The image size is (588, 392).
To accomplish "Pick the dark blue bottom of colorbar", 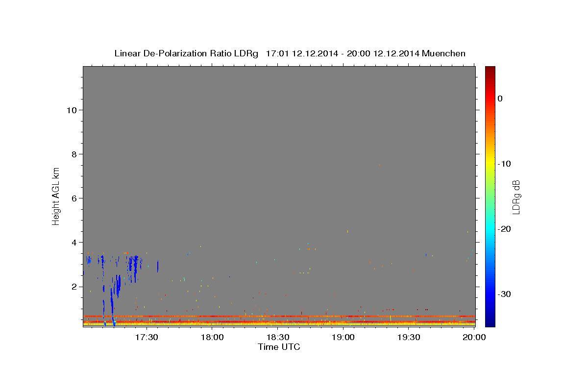I will click(x=490, y=321).
